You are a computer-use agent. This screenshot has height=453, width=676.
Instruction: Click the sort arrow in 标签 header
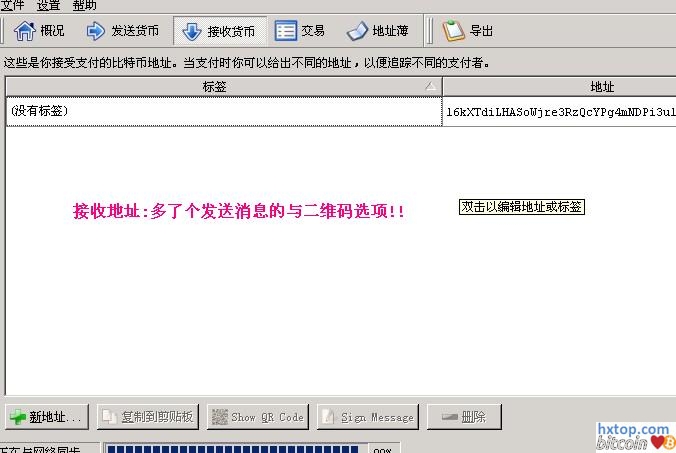(429, 87)
